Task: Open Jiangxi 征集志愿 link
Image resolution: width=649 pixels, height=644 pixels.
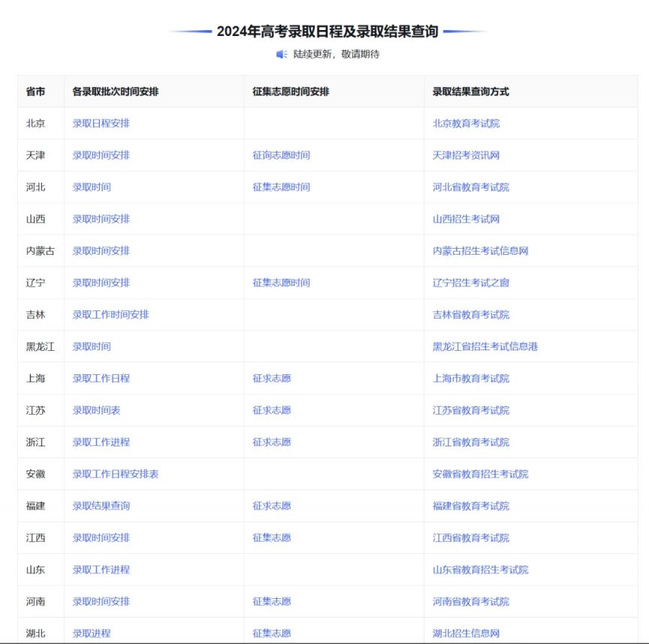Action: [x=271, y=538]
